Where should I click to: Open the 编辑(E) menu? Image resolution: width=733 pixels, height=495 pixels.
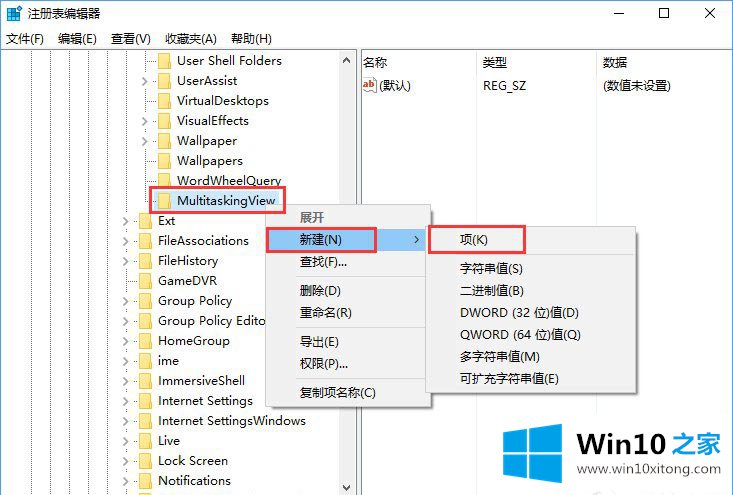pos(77,39)
